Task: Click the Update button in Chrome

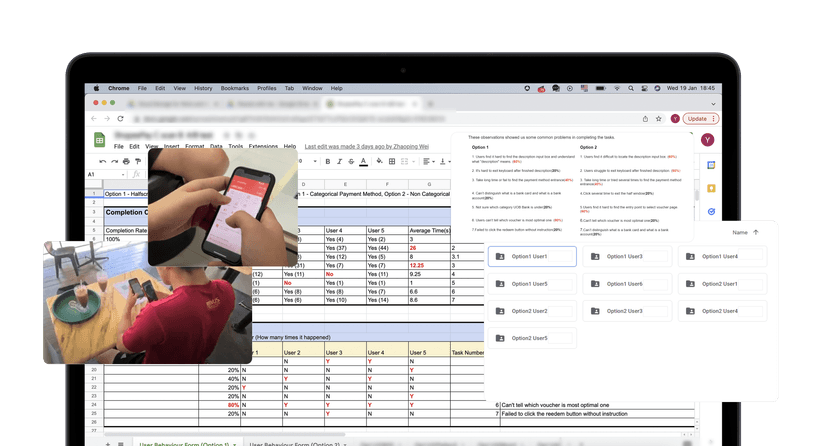Action: 700,119
